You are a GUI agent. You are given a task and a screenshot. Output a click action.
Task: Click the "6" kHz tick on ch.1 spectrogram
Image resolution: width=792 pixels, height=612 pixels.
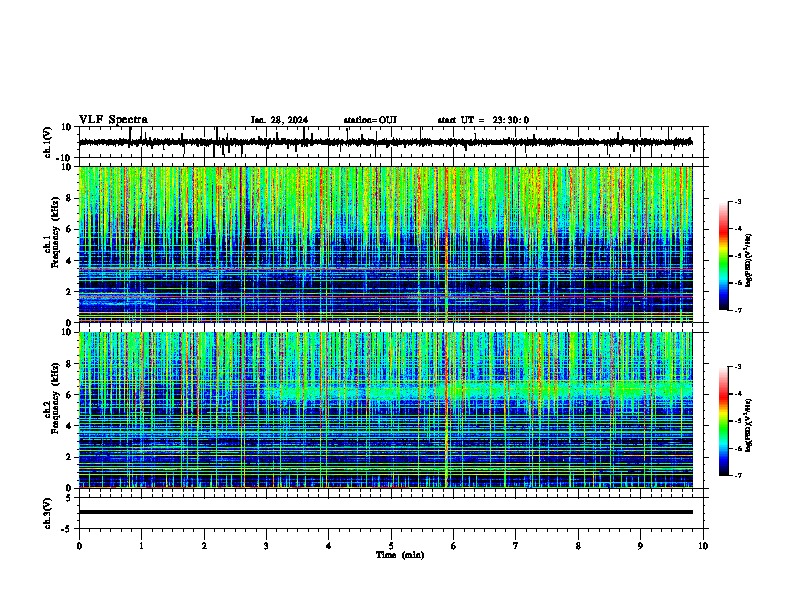tap(69, 229)
